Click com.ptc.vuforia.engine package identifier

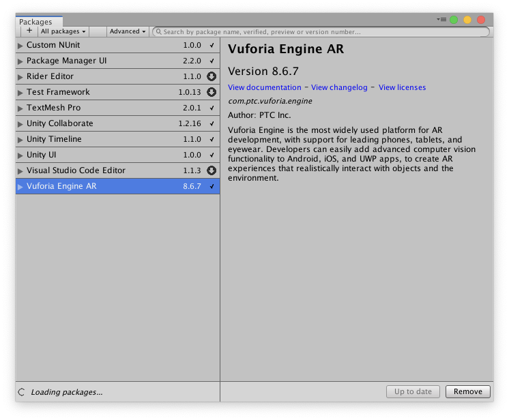click(270, 101)
